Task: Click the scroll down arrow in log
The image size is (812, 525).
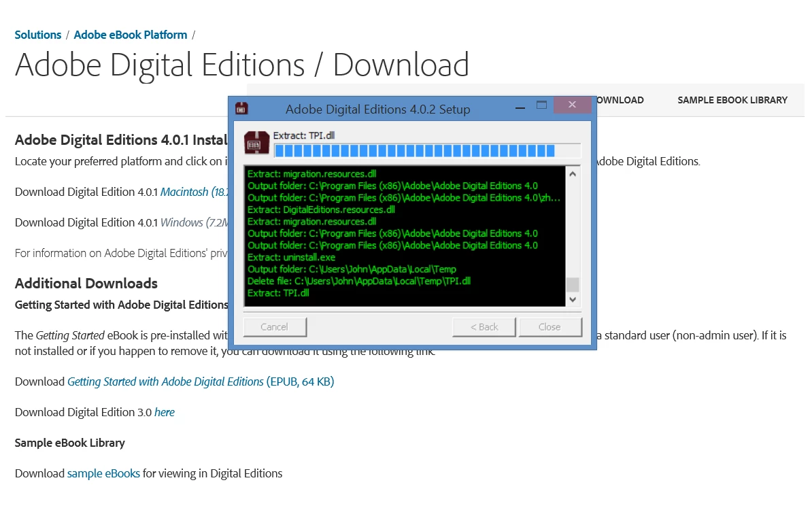Action: 573,299
